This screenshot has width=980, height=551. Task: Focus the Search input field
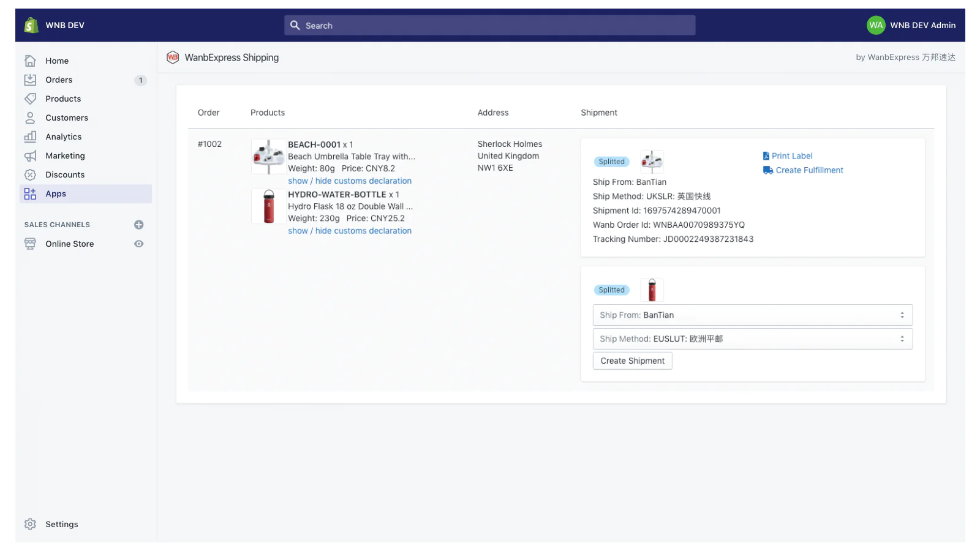489,25
